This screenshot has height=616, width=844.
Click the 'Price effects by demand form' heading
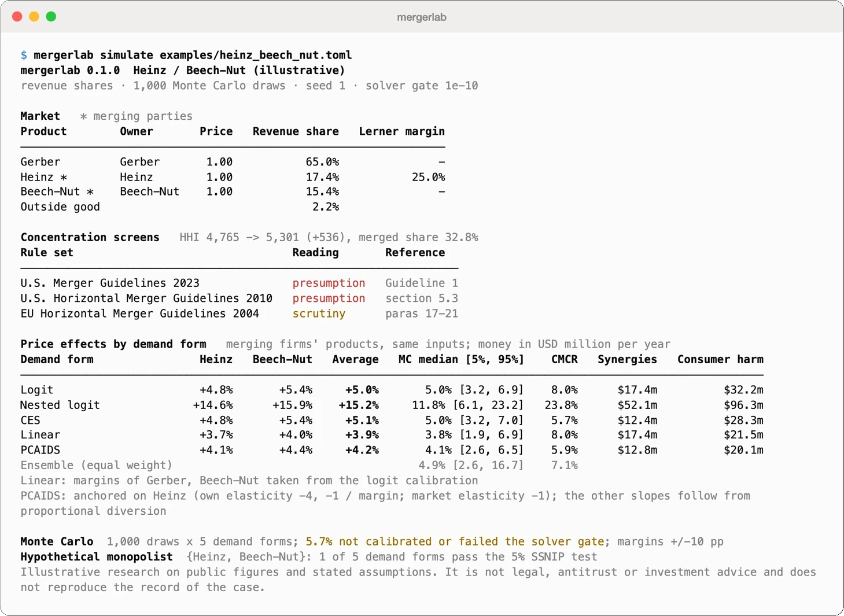point(113,344)
